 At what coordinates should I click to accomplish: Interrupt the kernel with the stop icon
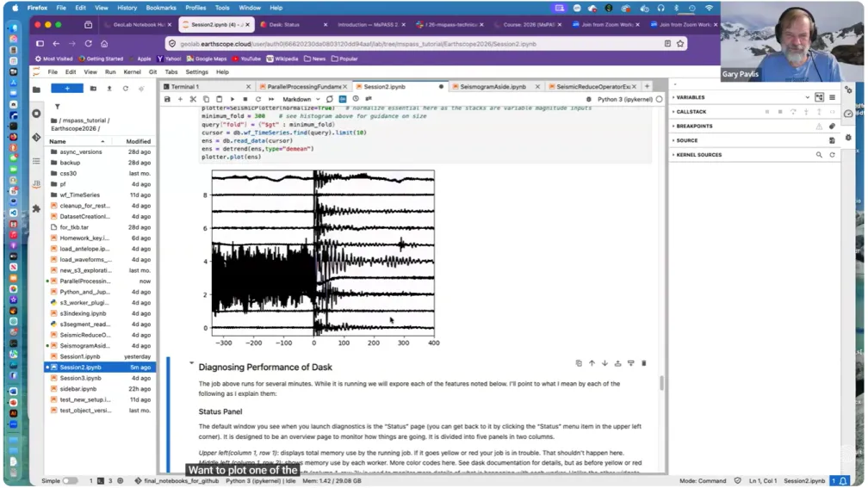(x=245, y=99)
